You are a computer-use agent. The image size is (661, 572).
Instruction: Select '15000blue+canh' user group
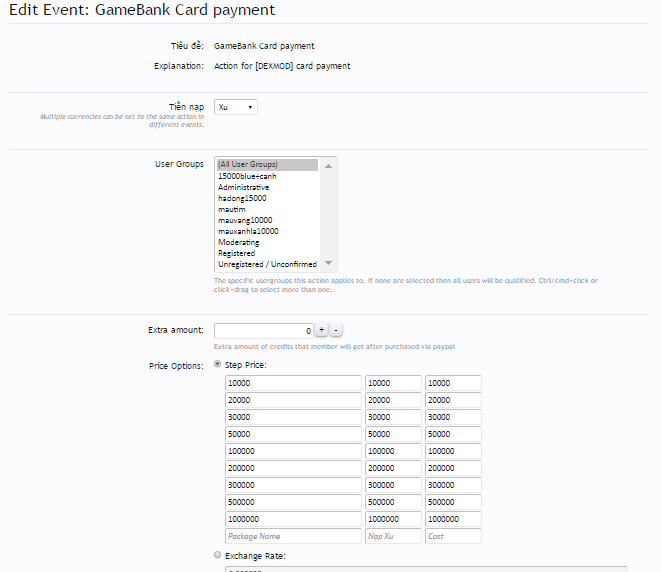pyautogui.click(x=266, y=176)
